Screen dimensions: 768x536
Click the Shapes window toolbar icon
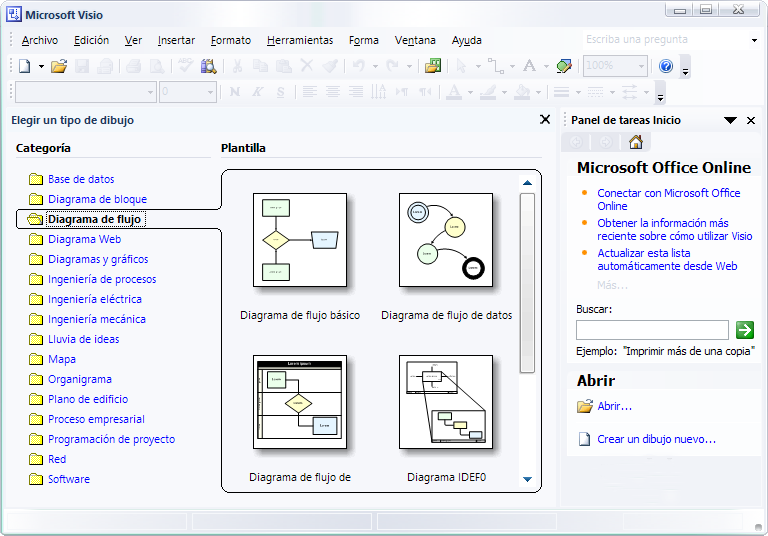(x=433, y=66)
